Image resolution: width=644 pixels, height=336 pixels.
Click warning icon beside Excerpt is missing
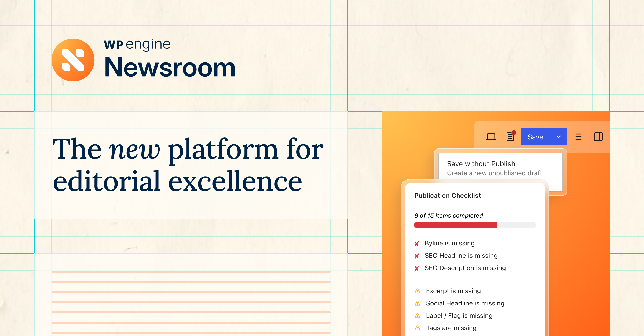(418, 291)
